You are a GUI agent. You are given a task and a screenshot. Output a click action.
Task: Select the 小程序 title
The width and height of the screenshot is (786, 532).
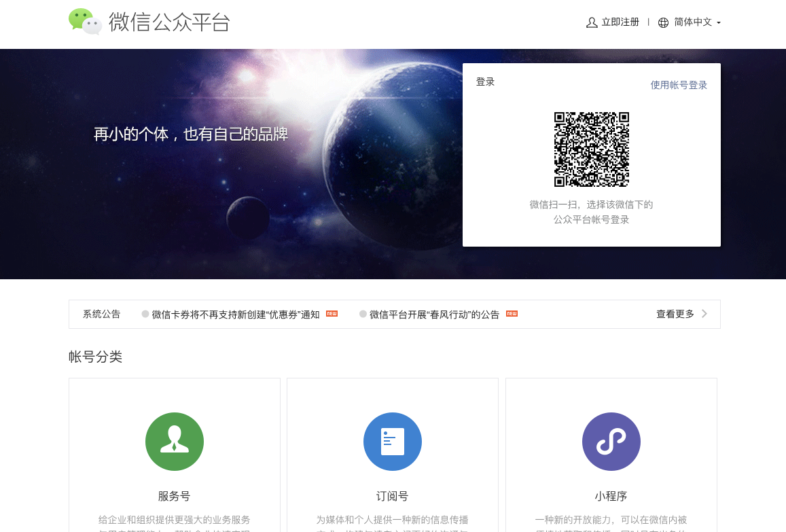(x=611, y=497)
